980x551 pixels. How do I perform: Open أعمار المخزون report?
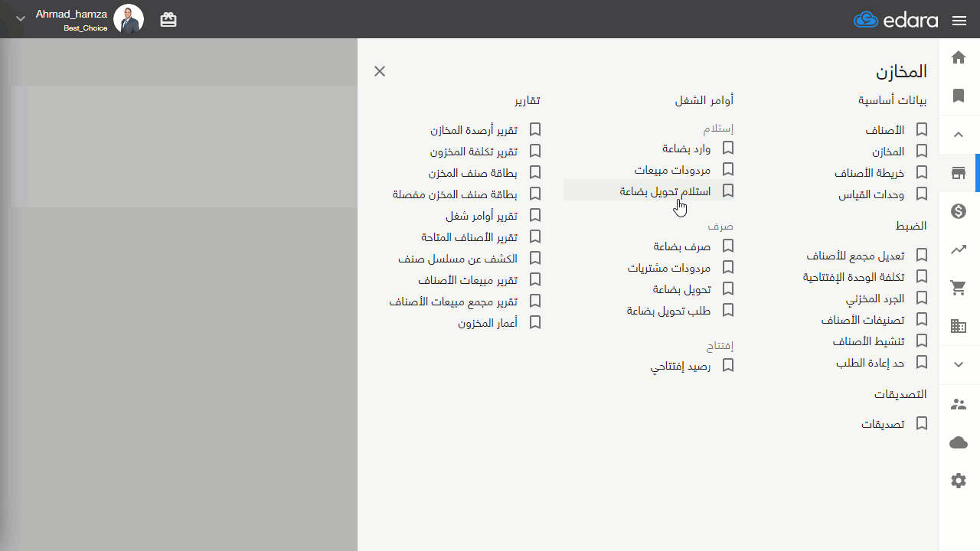(488, 323)
